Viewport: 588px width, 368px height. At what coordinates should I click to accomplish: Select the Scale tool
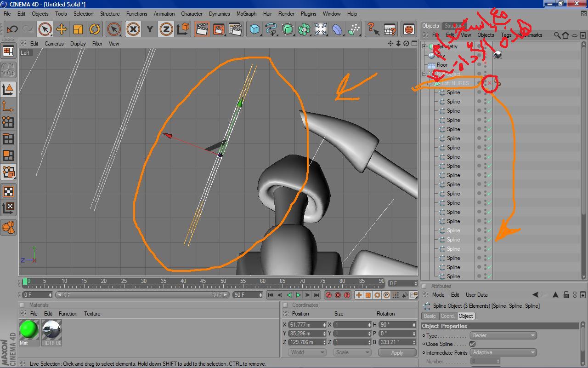point(78,29)
